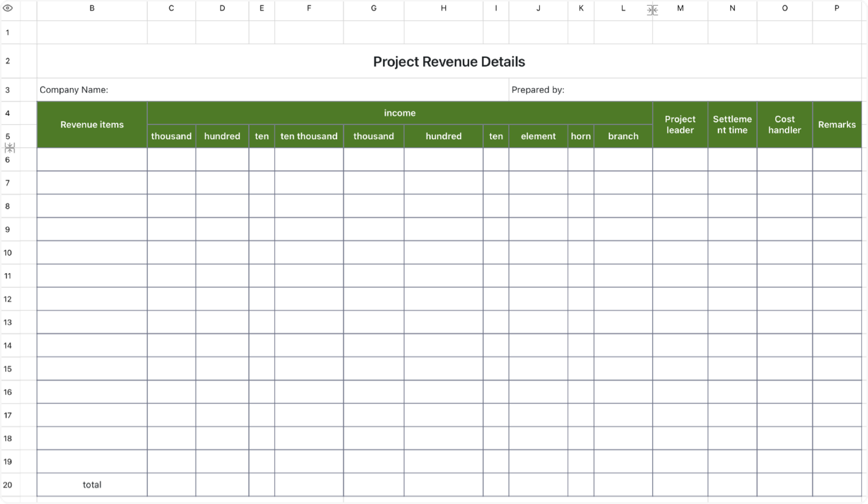Image resolution: width=868 pixels, height=504 pixels.
Task: Click the 'branch' subheader cell
Action: (x=623, y=136)
